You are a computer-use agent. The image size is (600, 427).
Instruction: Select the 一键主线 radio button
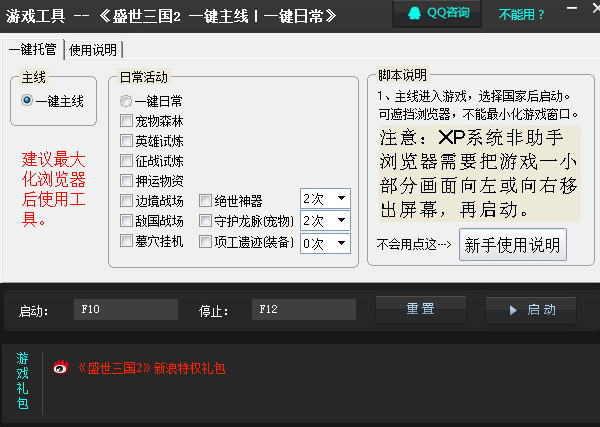[27, 101]
